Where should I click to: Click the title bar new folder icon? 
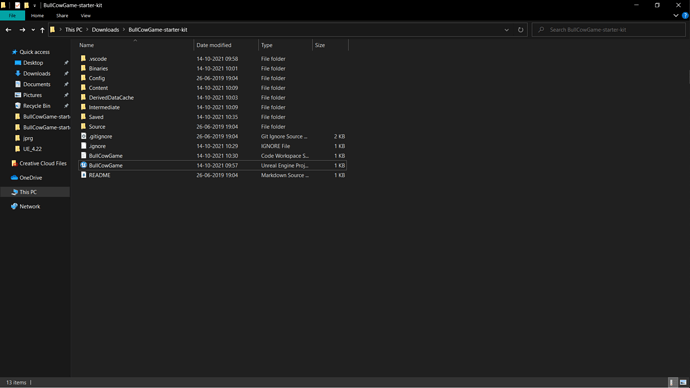(26, 5)
